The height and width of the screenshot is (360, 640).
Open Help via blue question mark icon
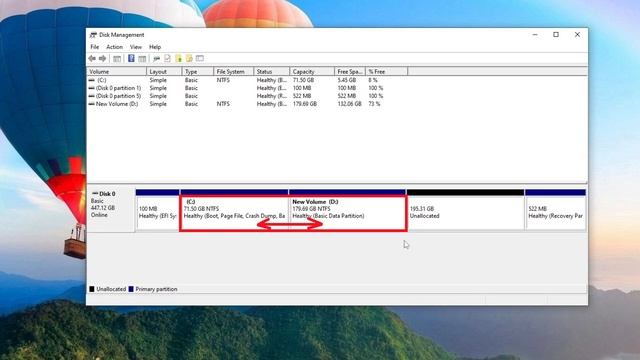coord(131,58)
